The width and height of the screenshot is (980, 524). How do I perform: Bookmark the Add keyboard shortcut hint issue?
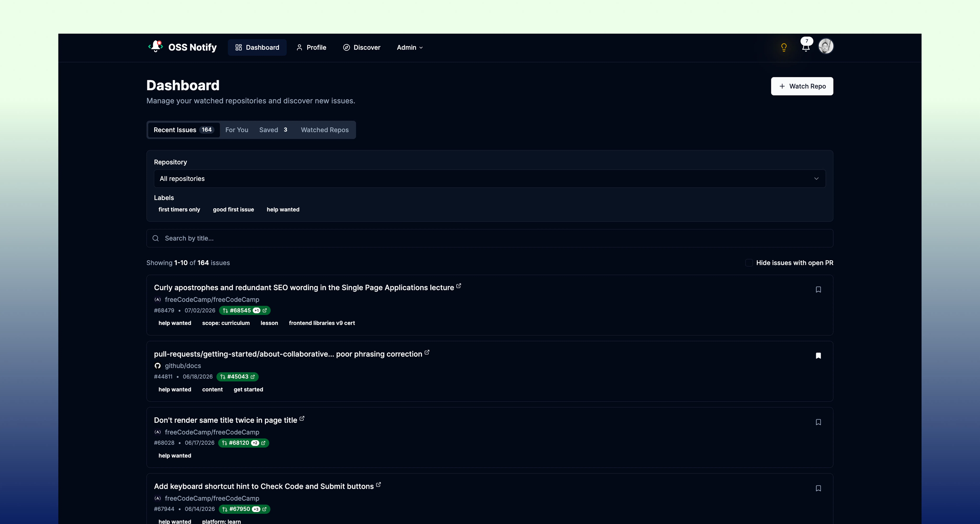click(x=818, y=488)
